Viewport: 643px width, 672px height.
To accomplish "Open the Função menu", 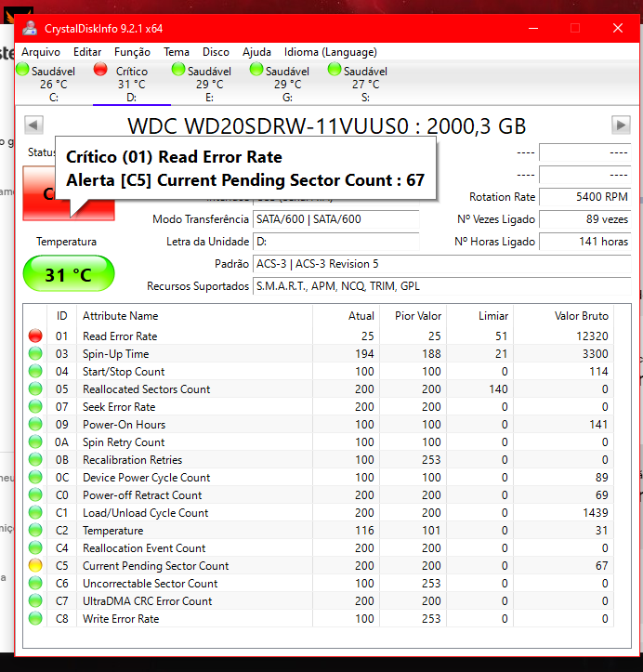I will tap(132, 52).
